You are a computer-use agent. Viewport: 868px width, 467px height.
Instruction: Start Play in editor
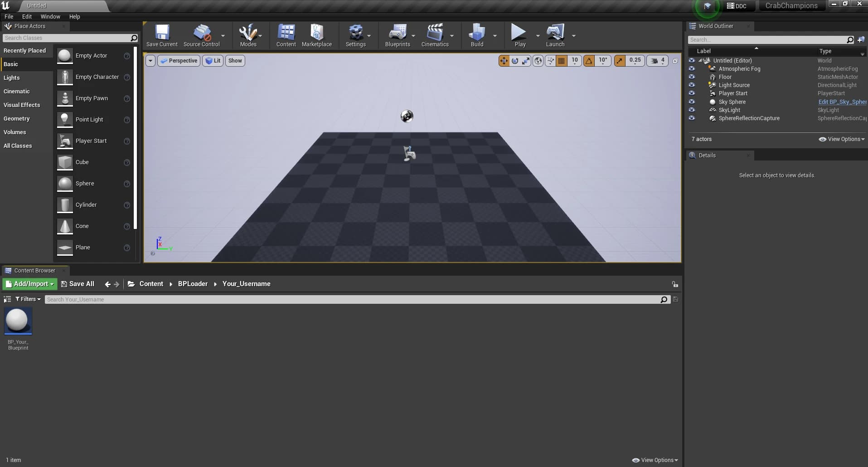519,35
